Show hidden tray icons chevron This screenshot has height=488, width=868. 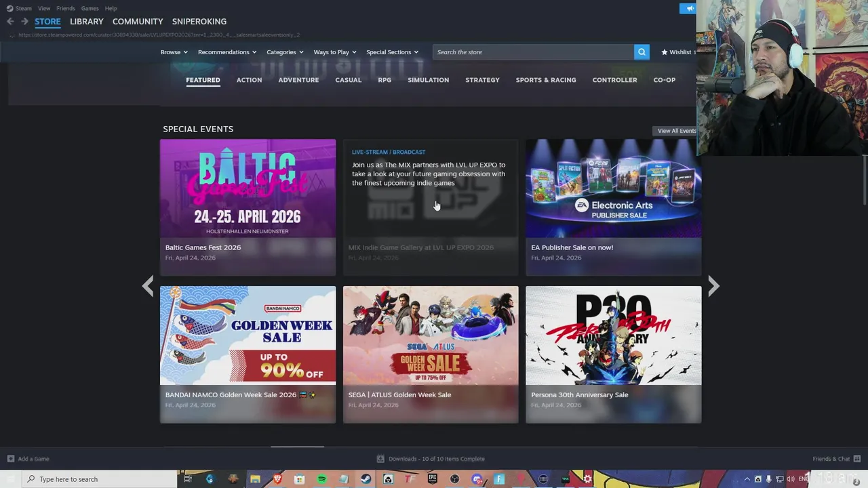click(747, 479)
